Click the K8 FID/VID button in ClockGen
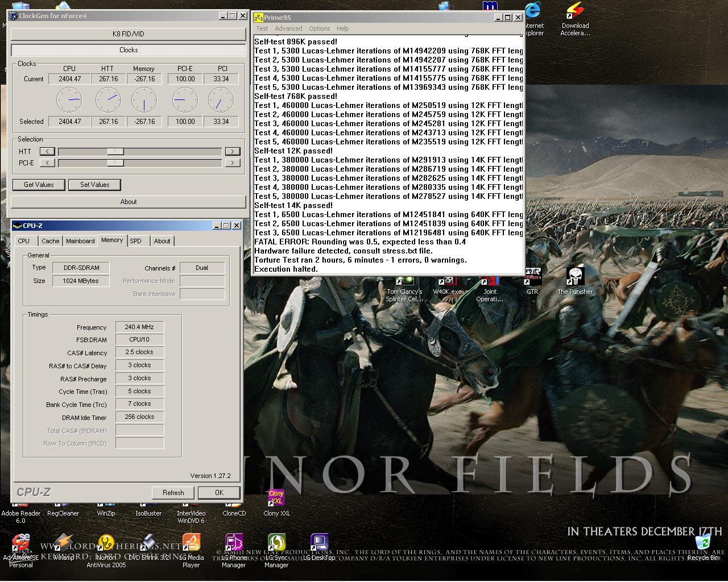 tap(129, 34)
